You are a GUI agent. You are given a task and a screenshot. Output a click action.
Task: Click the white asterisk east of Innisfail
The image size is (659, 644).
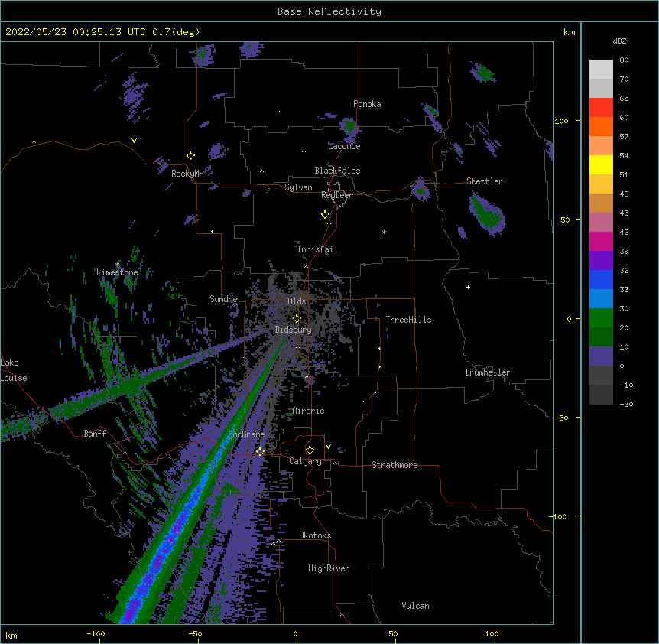384,232
